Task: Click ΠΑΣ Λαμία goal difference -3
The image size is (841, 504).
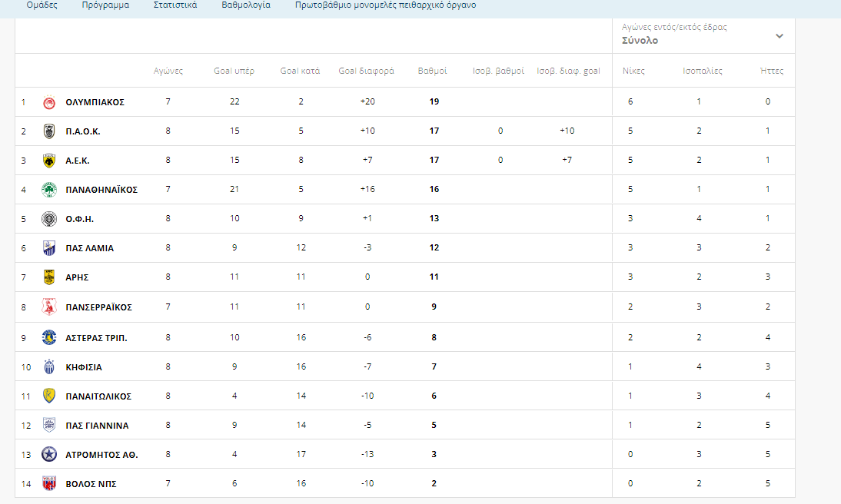Action: [367, 247]
